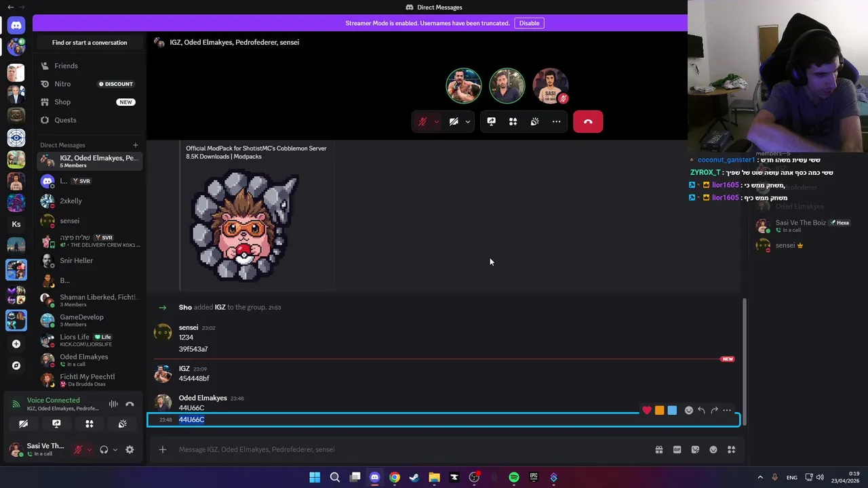Unmute microphone in user panel
The width and height of the screenshot is (868, 488).
coord(78,449)
